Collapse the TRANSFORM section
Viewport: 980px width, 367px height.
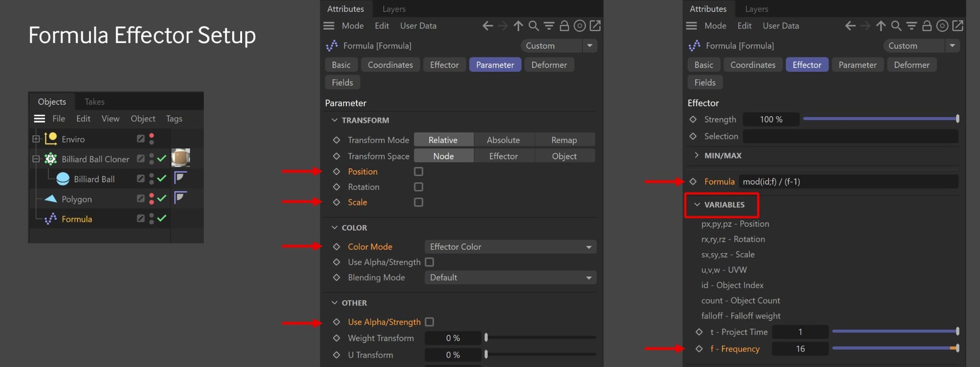pyautogui.click(x=335, y=120)
